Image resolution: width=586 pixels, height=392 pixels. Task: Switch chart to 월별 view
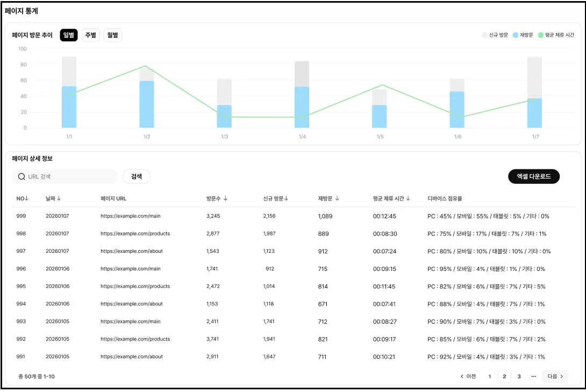(112, 35)
